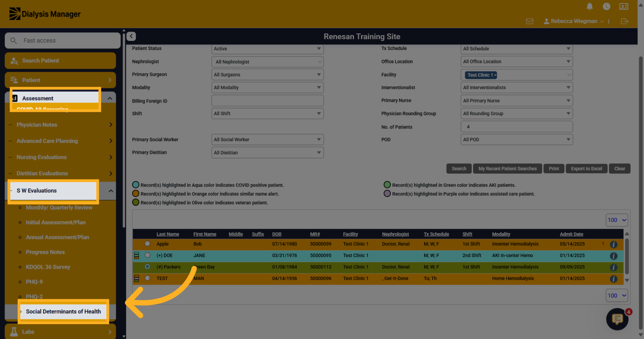Open the Primary Dietitian dropdown
Viewport: 644px width, 339px height.
pyautogui.click(x=268, y=153)
